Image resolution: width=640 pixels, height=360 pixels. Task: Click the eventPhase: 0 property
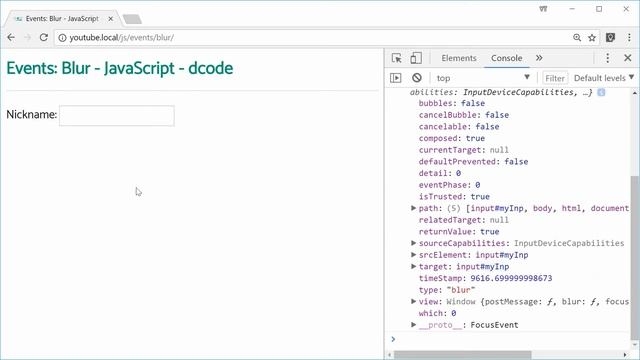[x=449, y=184]
